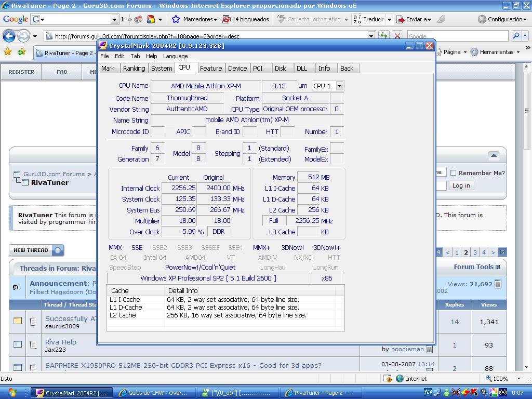This screenshot has width=532, height=399.
Task: Go to forum page 3
Action: coord(475,252)
